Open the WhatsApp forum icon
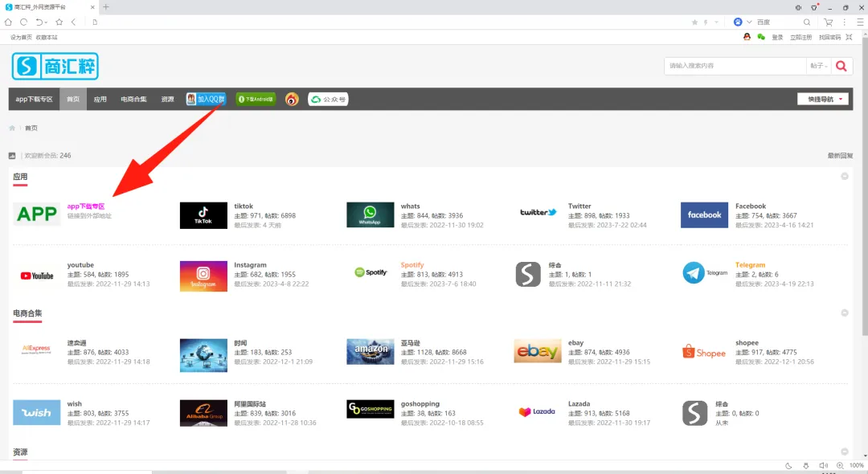The image size is (868, 474). point(370,215)
